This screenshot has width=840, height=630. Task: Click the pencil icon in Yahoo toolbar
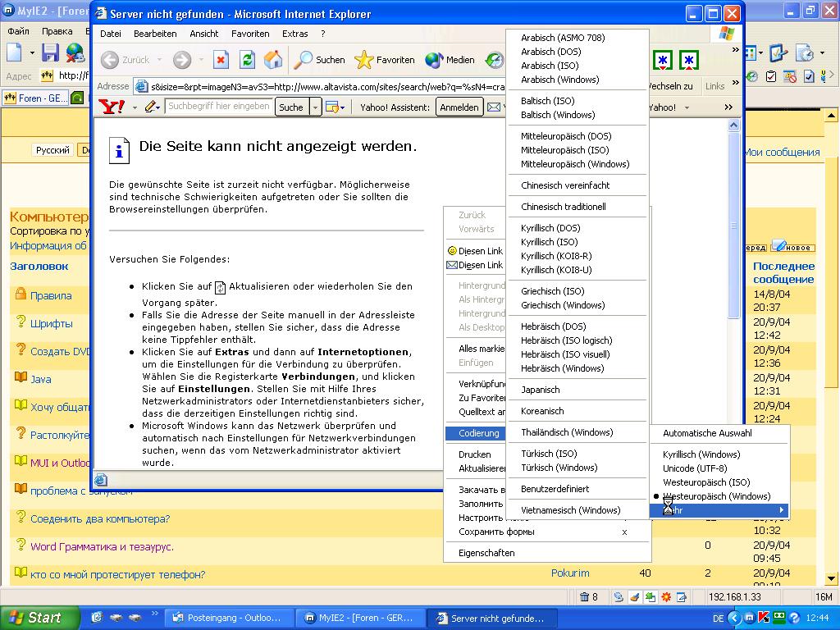pos(151,107)
